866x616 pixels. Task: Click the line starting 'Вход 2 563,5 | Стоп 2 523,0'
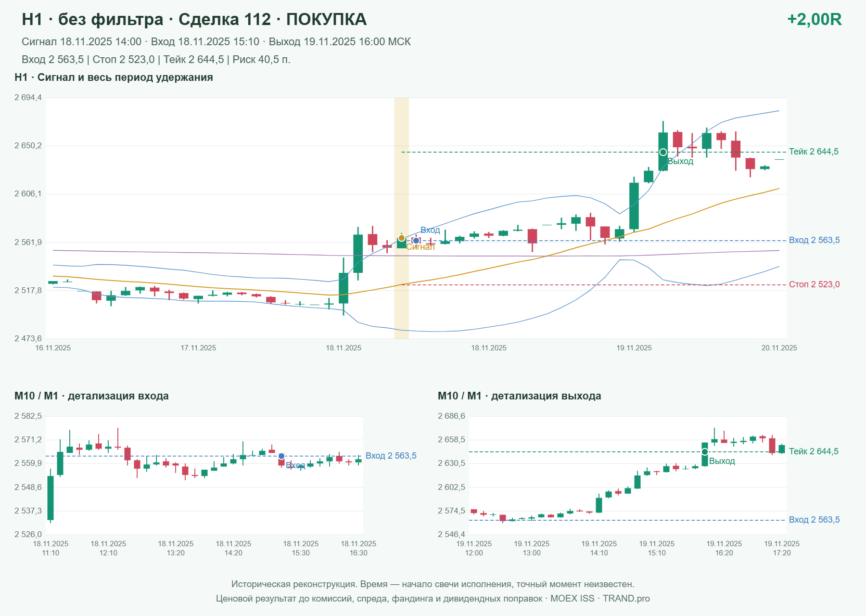point(156,60)
